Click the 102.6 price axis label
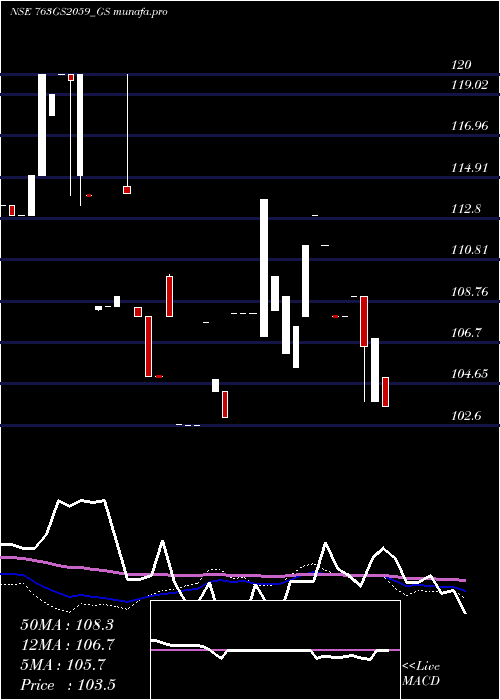 (x=466, y=416)
